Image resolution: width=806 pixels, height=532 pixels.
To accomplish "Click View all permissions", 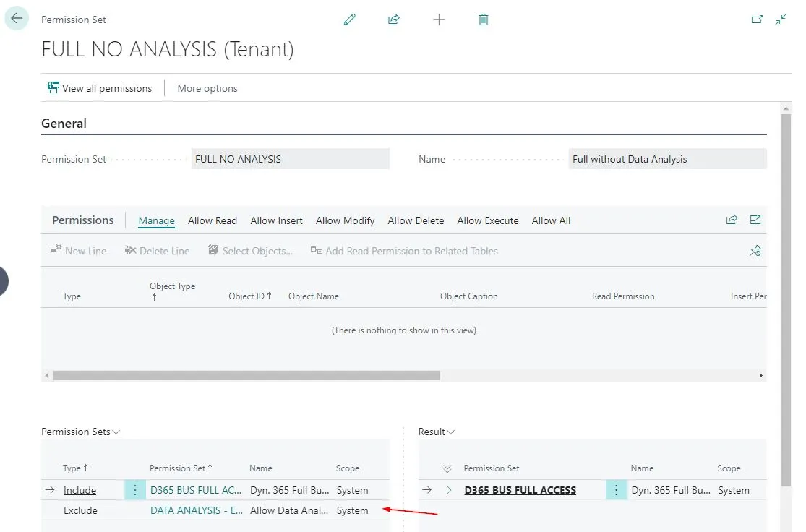I will 100,88.
